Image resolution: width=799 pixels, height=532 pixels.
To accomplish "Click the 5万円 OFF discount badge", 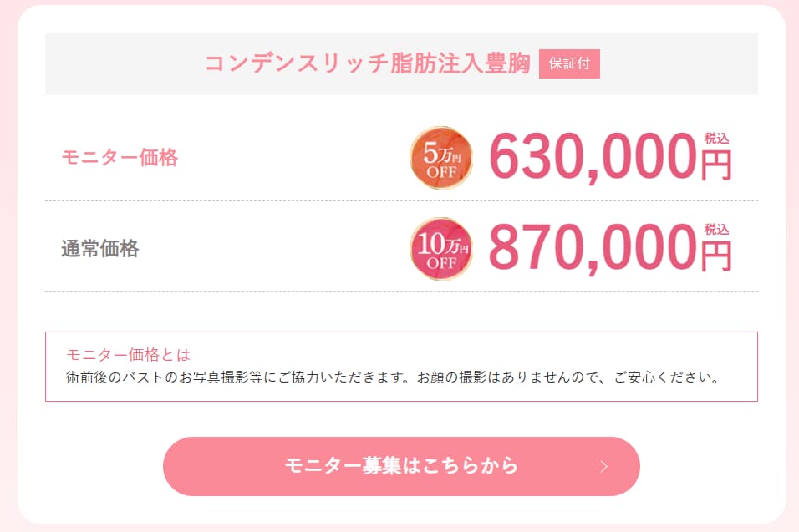I will pos(440,158).
